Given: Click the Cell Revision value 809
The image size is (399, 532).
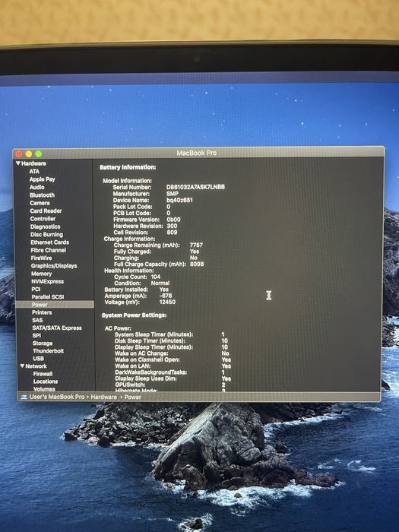Looking at the screenshot, I should 172,233.
